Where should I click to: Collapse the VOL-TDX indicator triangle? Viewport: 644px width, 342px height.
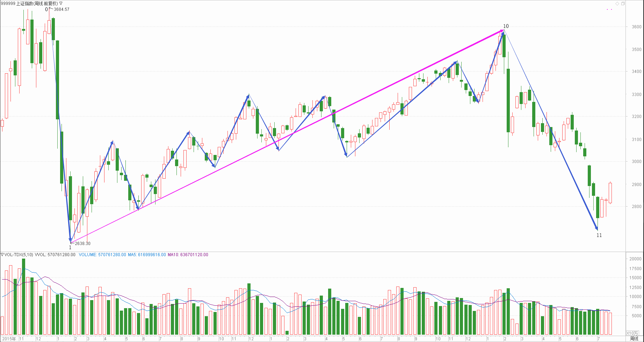2,255
